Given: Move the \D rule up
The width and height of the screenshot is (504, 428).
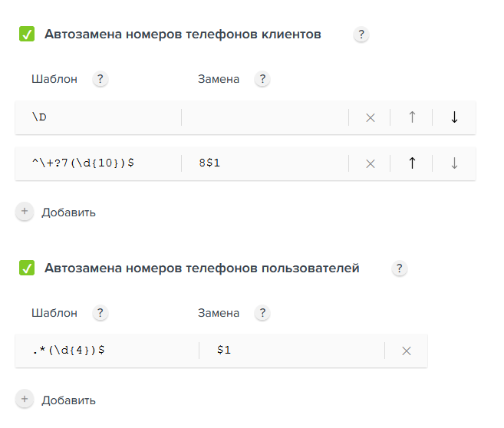Looking at the screenshot, I should point(412,117).
